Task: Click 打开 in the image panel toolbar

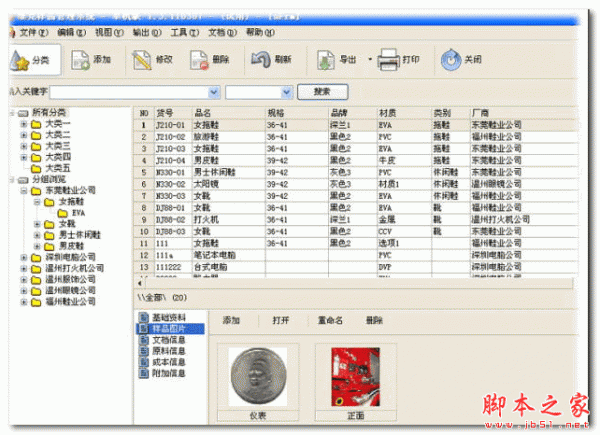Action: pos(280,321)
